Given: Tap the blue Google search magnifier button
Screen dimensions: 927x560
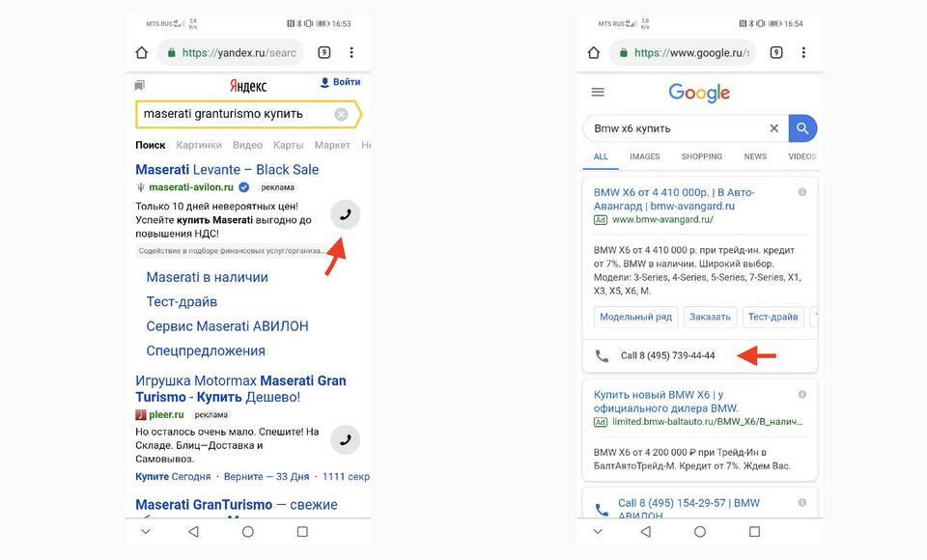Looking at the screenshot, I should [x=802, y=128].
